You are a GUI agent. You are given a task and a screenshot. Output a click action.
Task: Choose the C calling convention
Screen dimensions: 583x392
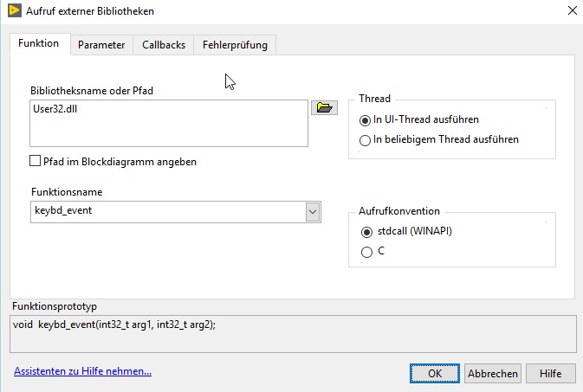tap(365, 251)
